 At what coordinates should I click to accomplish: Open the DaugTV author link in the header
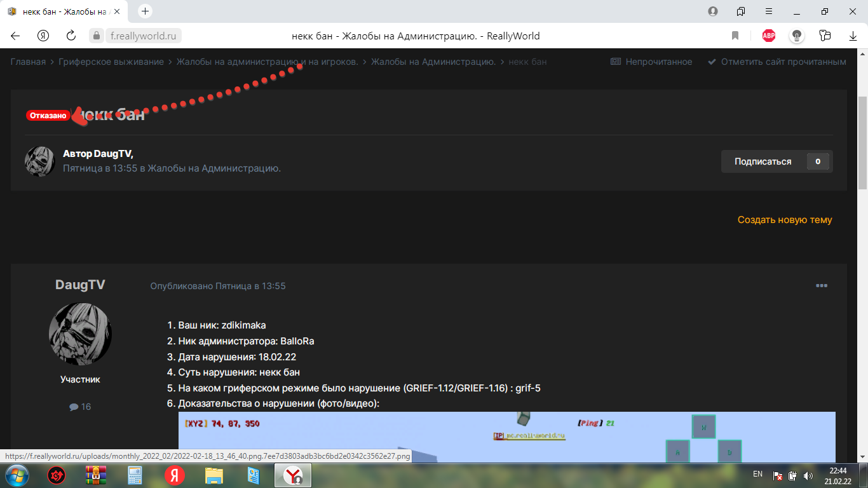tap(112, 154)
